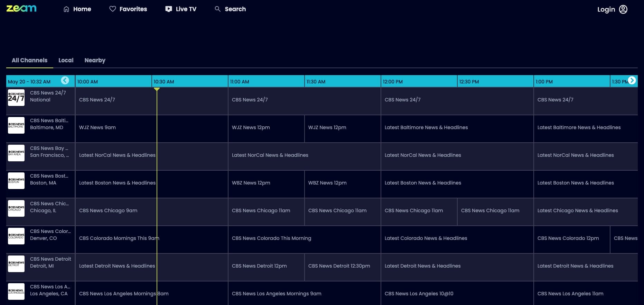Open CBS News Los Angeles channel logo
Viewport: 644px width, 305px height.
coord(16,291)
